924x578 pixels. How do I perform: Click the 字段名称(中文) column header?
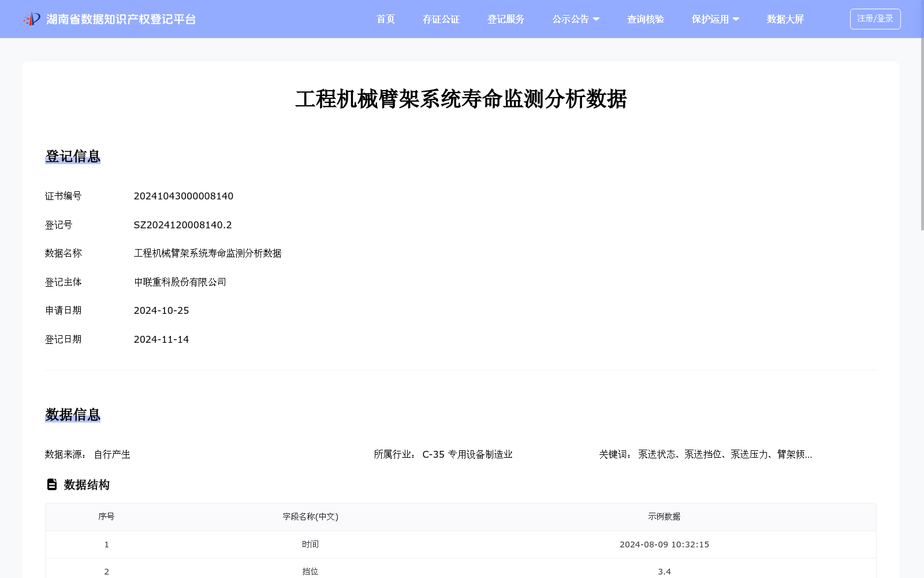tap(311, 517)
